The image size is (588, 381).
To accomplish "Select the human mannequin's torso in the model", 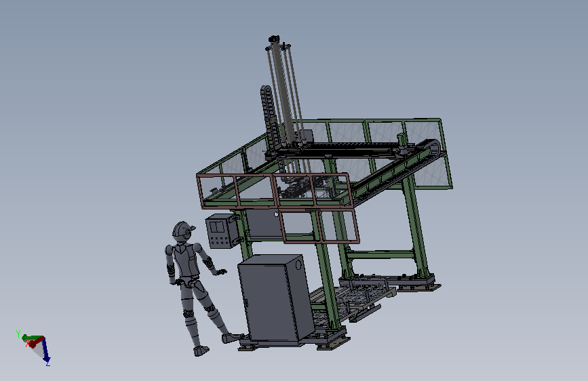I will [185, 260].
